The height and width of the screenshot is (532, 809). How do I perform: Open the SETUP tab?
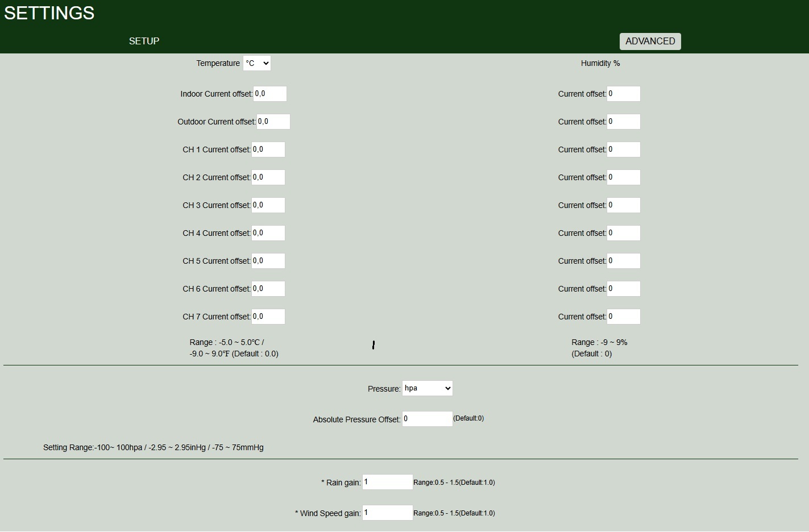click(x=144, y=41)
